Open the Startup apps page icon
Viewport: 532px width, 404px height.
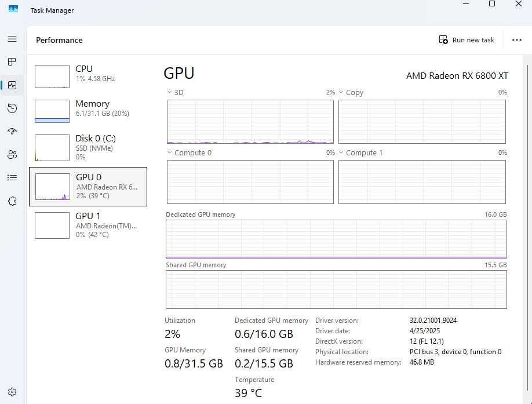point(12,131)
